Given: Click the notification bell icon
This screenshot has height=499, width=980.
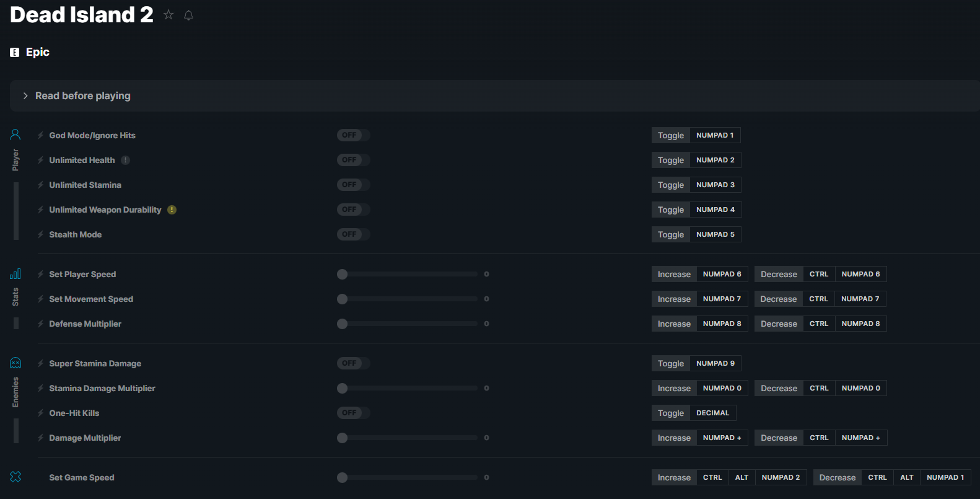Looking at the screenshot, I should 189,15.
